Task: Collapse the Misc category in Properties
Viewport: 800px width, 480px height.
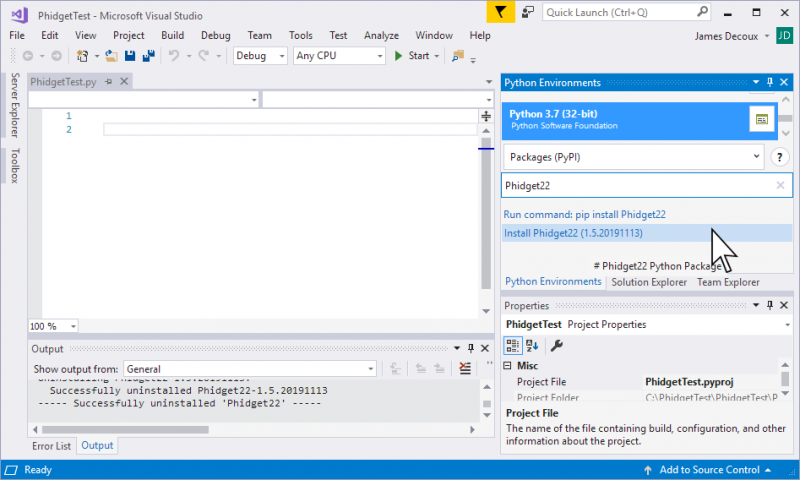Action: pos(508,365)
